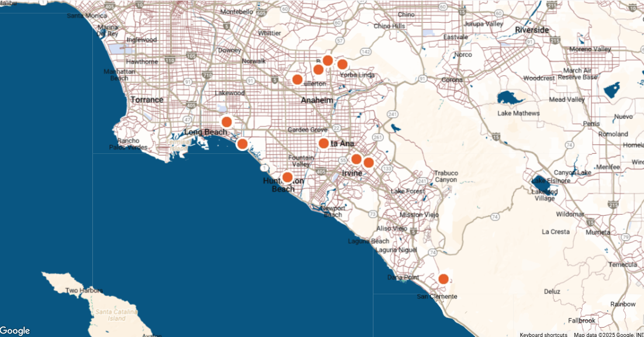
Task: Click the Google logo in the bottom-left corner
Action: coord(15,331)
